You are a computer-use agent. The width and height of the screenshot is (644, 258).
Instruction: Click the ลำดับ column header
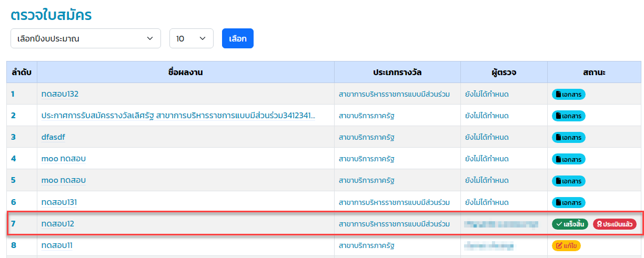pos(22,72)
